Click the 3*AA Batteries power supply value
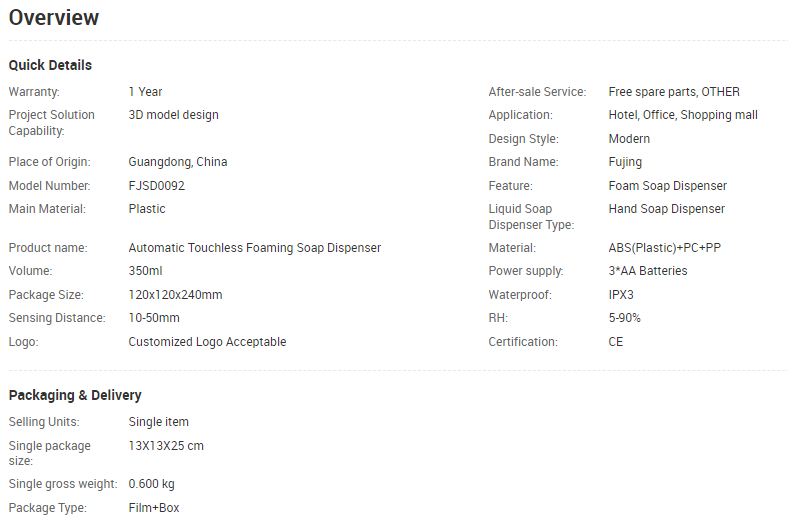The width and height of the screenshot is (788, 524). (648, 271)
